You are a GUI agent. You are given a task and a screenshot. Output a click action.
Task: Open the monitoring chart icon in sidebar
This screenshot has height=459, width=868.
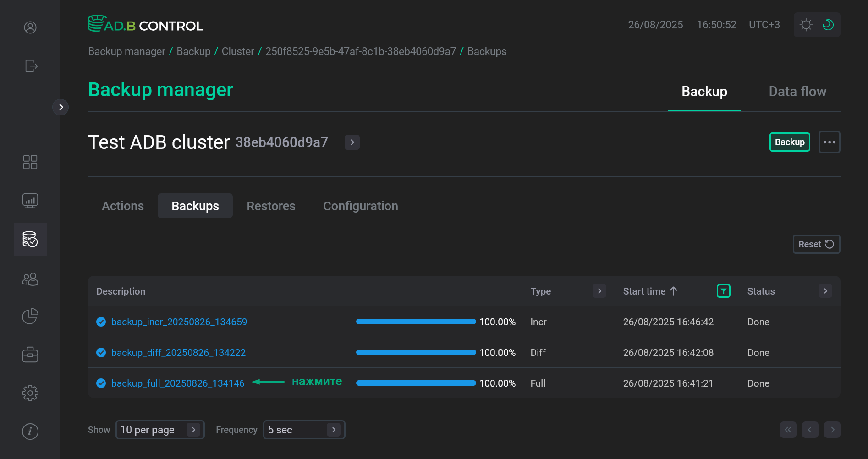pyautogui.click(x=30, y=201)
